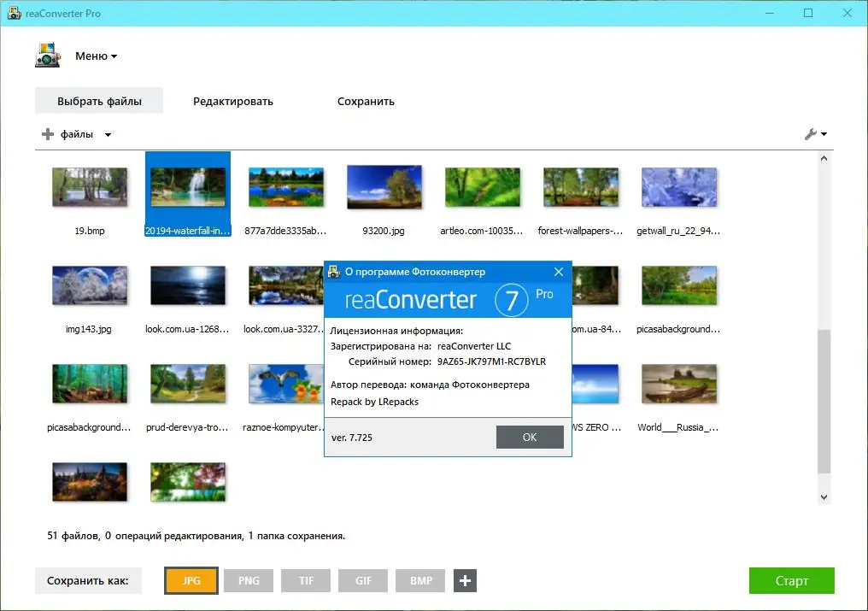Open the wrench tools icon menu
Screen dimensions: 868x611
810,133
